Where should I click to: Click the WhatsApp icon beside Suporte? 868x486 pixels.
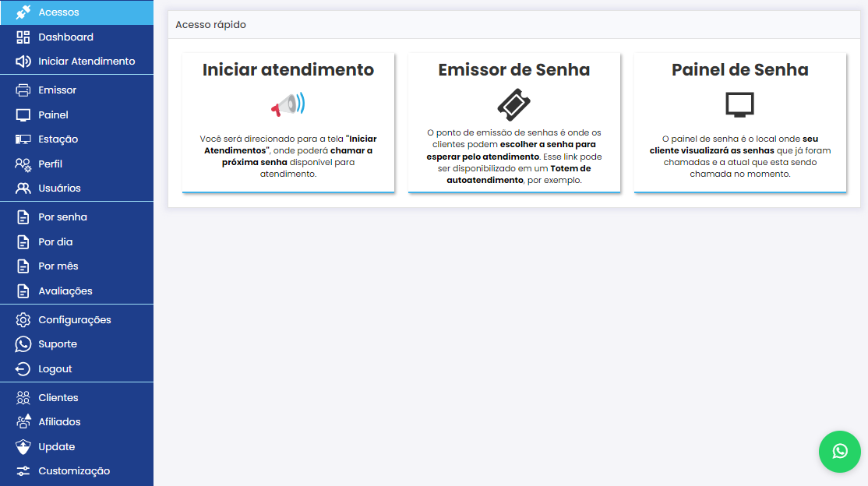point(23,344)
